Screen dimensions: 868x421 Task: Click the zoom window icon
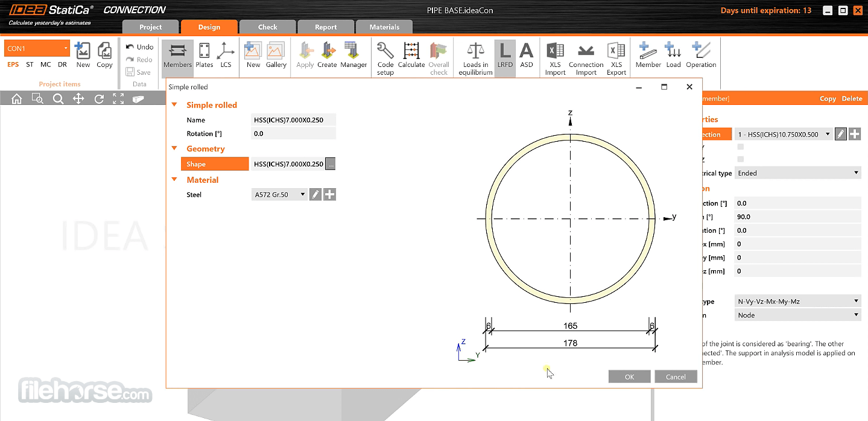37,99
